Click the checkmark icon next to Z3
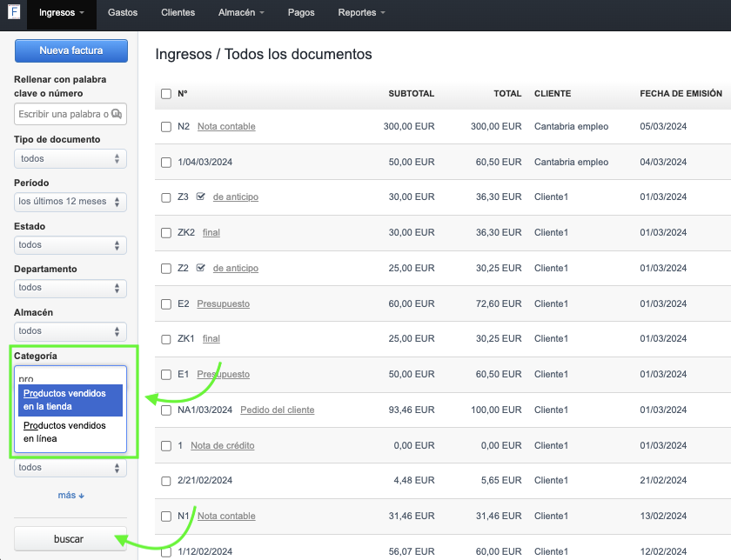 pyautogui.click(x=200, y=197)
